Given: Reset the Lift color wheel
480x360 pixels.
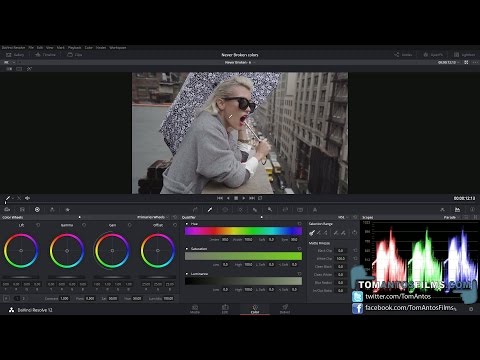Looking at the screenshot, I should tap(38, 225).
